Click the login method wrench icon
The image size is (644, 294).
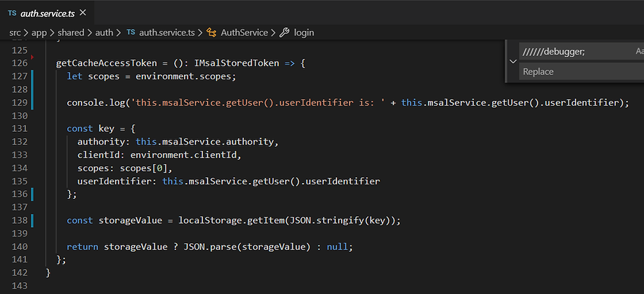point(285,32)
